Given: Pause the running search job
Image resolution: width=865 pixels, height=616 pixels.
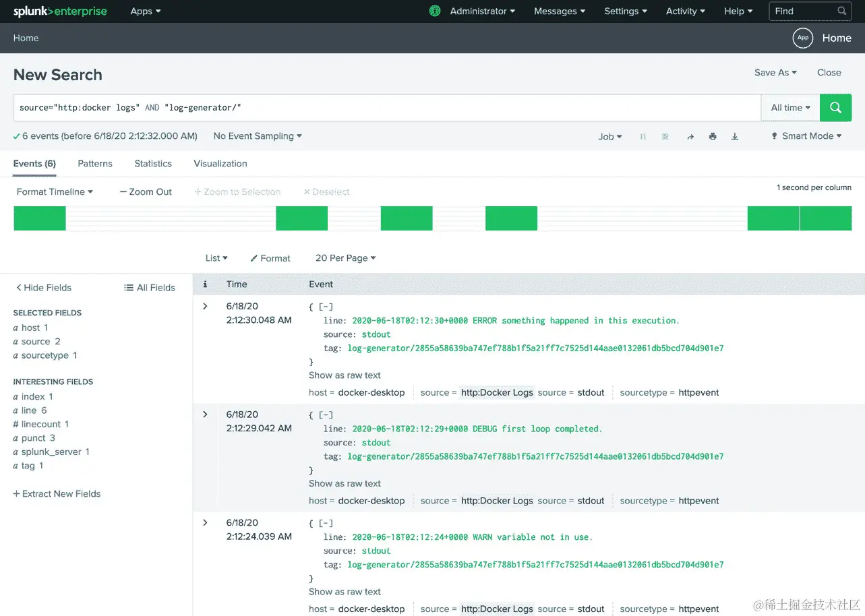Looking at the screenshot, I should [642, 136].
